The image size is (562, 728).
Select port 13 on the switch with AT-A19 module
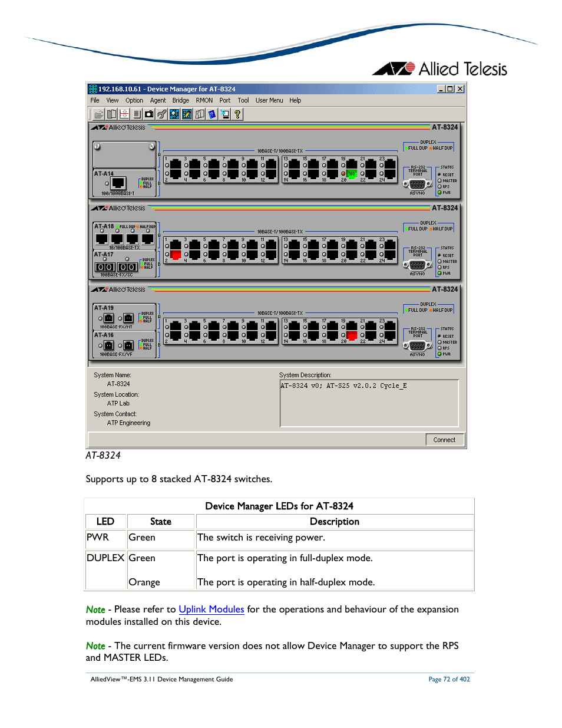[295, 325]
